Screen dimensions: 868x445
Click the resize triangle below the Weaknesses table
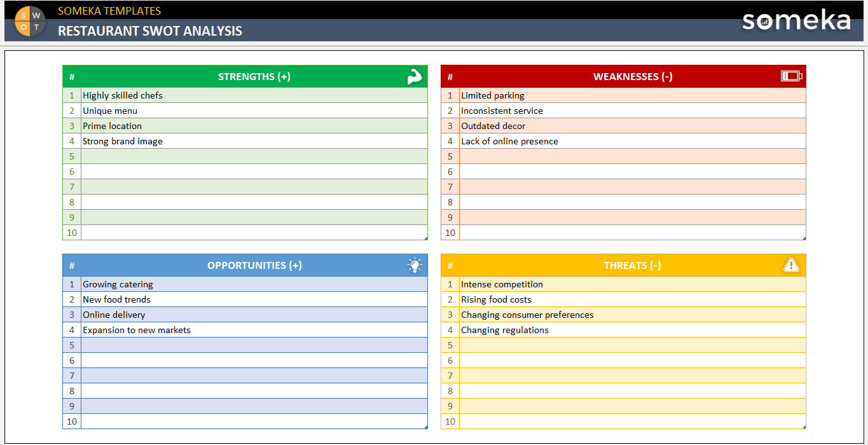click(x=803, y=237)
